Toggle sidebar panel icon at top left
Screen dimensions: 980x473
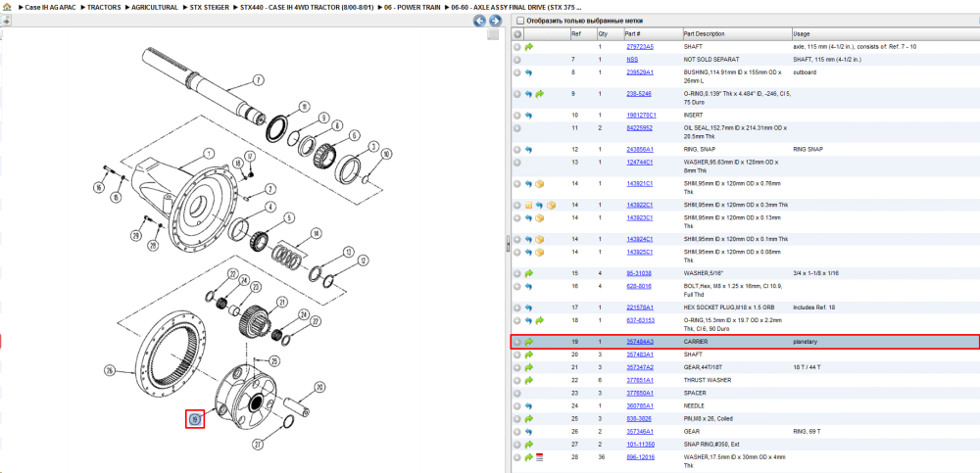pyautogui.click(x=6, y=21)
